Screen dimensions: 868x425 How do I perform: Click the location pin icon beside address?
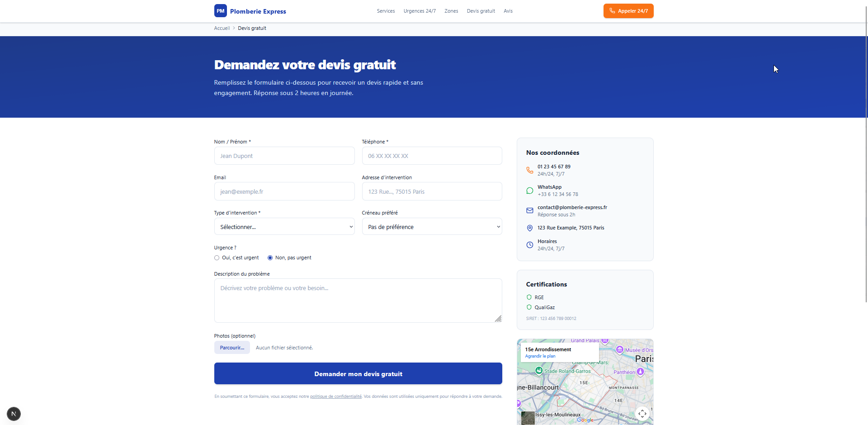pyautogui.click(x=529, y=228)
